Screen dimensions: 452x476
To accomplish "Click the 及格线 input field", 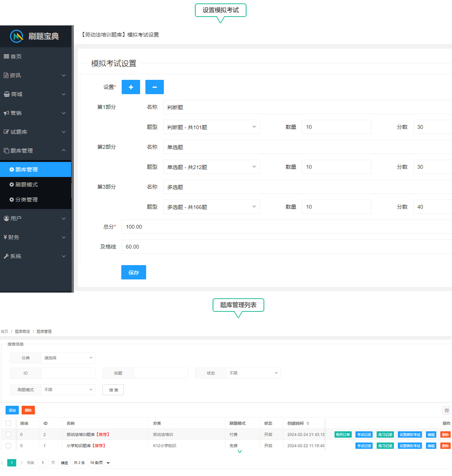I will point(286,247).
